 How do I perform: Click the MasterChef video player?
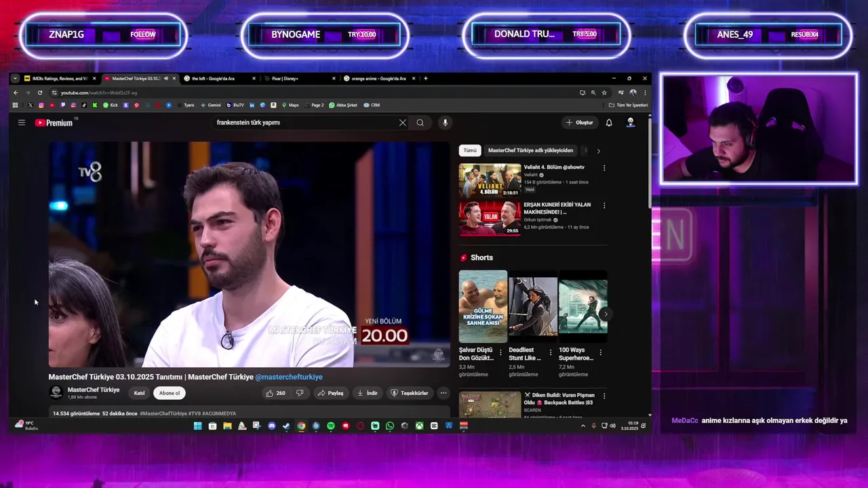click(x=249, y=254)
